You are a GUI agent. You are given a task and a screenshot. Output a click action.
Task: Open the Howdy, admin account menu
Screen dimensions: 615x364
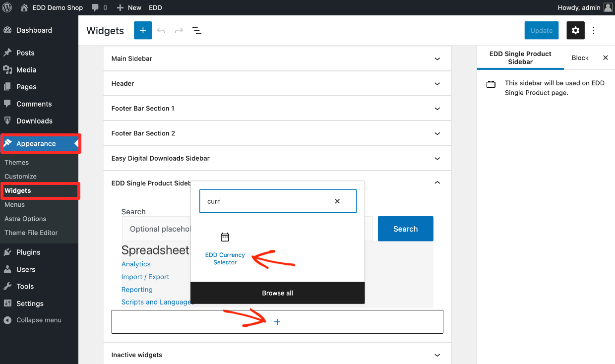(585, 7)
